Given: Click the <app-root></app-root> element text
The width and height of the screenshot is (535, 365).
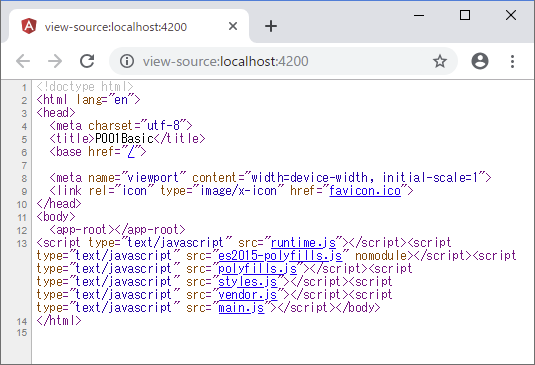Looking at the screenshot, I should (x=117, y=230).
